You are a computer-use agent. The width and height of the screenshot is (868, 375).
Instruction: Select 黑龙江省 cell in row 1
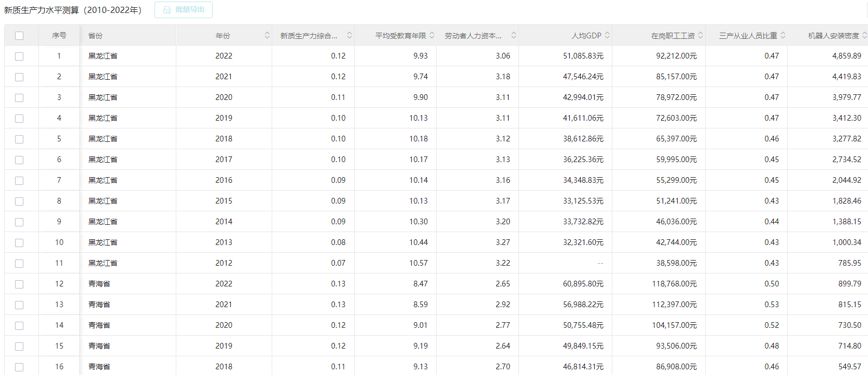click(103, 56)
